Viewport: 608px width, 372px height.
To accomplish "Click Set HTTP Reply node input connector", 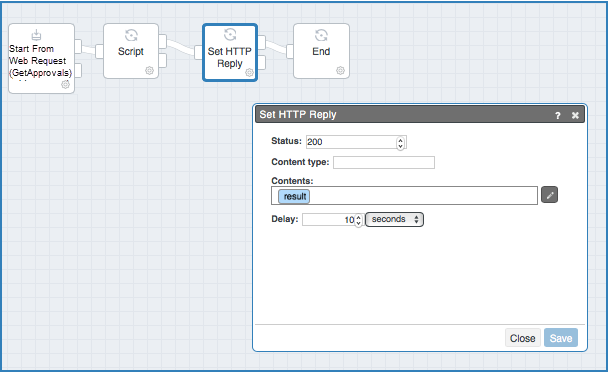I will [198, 52].
